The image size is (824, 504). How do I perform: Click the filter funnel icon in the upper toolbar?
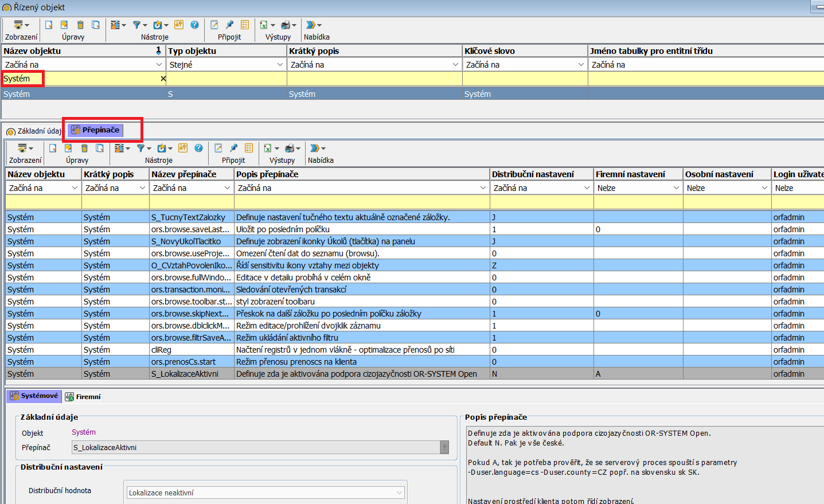(x=137, y=25)
